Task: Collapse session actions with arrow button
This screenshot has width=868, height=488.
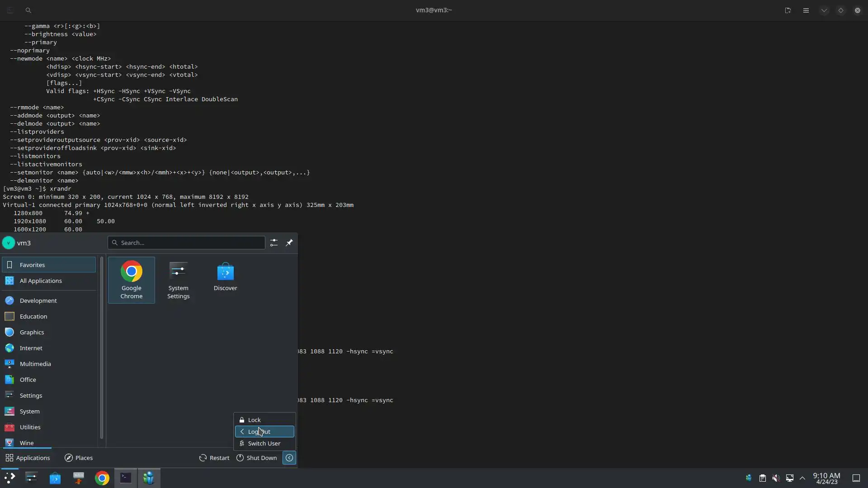Action: click(x=289, y=458)
